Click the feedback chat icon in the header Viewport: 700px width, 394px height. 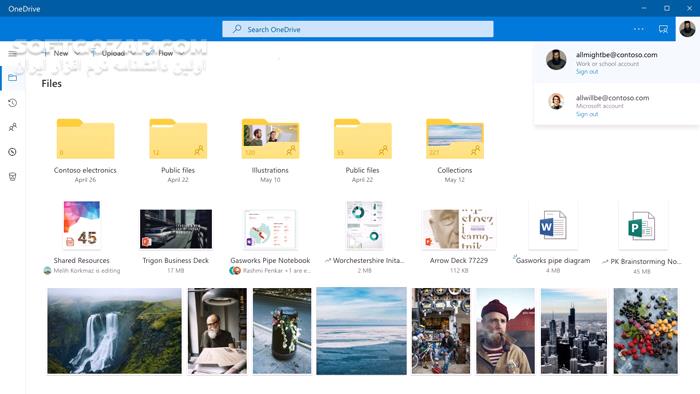point(663,29)
